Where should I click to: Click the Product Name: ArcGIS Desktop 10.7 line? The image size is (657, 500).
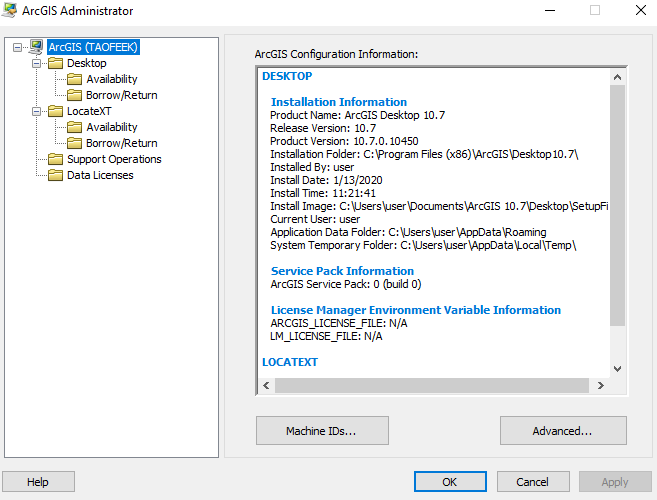357,115
